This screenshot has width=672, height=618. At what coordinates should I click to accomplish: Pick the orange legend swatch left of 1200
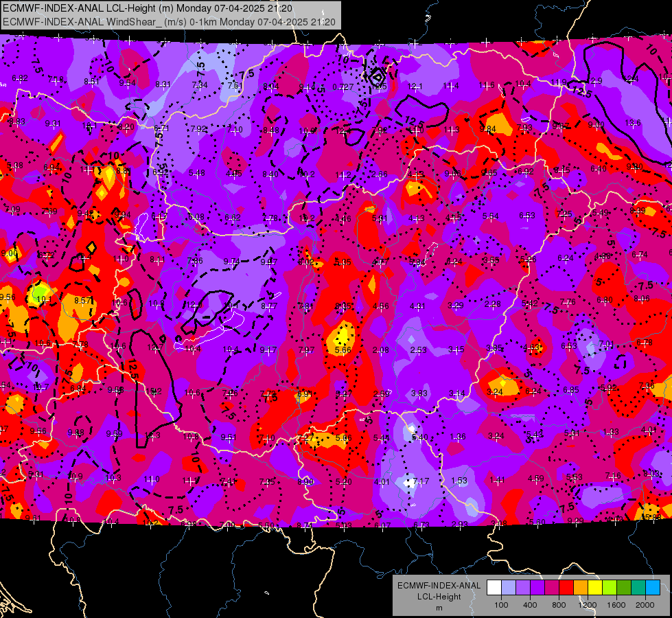(x=581, y=588)
